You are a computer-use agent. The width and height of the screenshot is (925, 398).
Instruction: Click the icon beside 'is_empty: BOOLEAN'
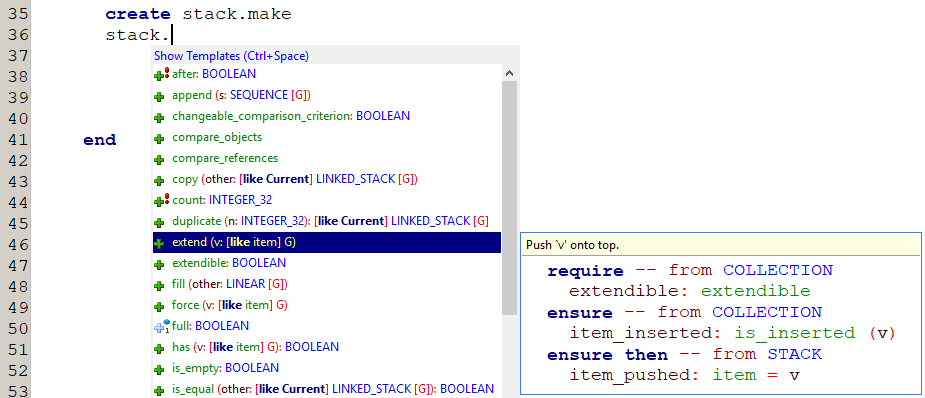click(159, 369)
